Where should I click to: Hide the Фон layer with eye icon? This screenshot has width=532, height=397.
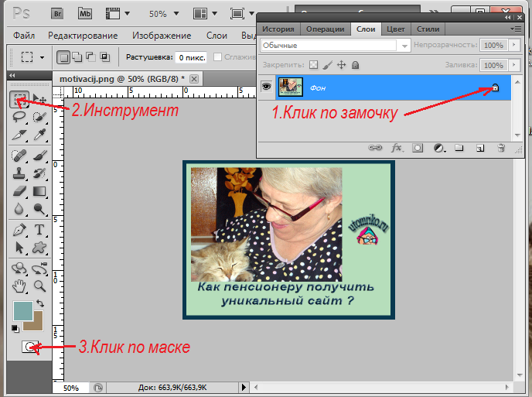coord(267,88)
